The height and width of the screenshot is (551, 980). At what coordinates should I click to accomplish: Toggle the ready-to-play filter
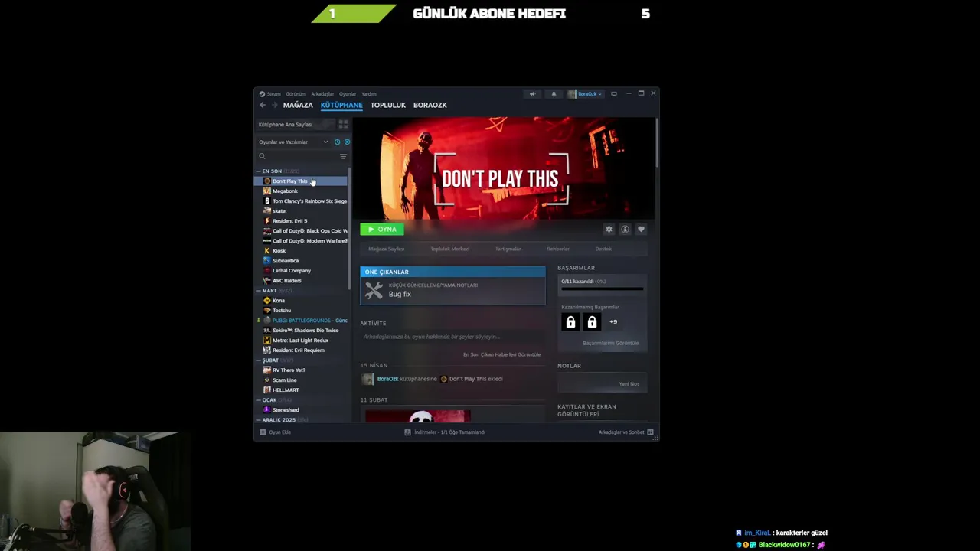[347, 142]
